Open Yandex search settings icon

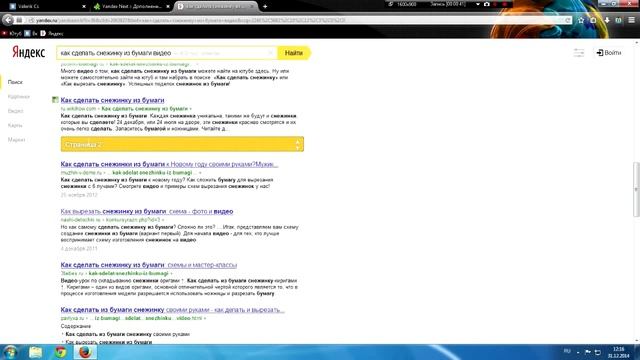579,53
